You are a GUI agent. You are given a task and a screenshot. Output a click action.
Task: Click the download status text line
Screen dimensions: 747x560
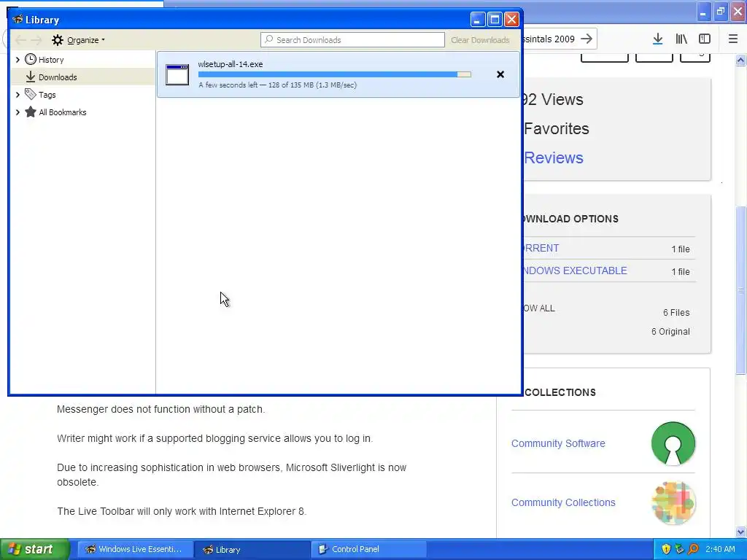[x=277, y=85]
